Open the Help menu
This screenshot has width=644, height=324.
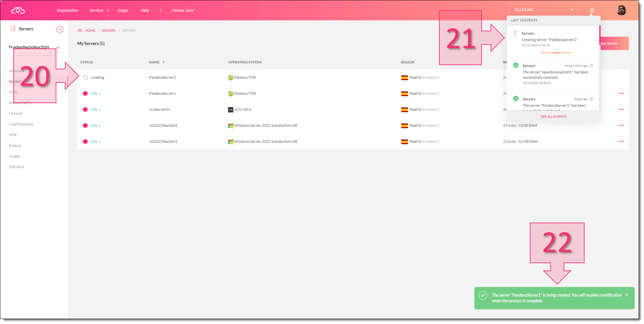click(x=145, y=11)
